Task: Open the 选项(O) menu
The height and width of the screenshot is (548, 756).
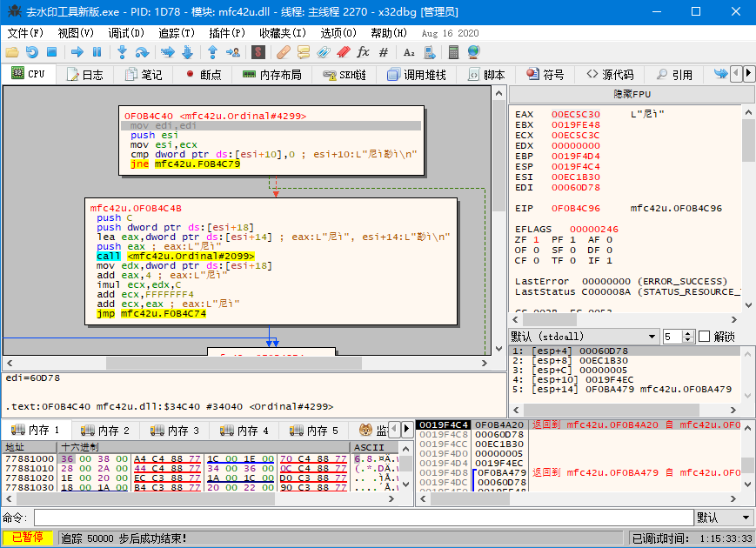Action: (338, 33)
